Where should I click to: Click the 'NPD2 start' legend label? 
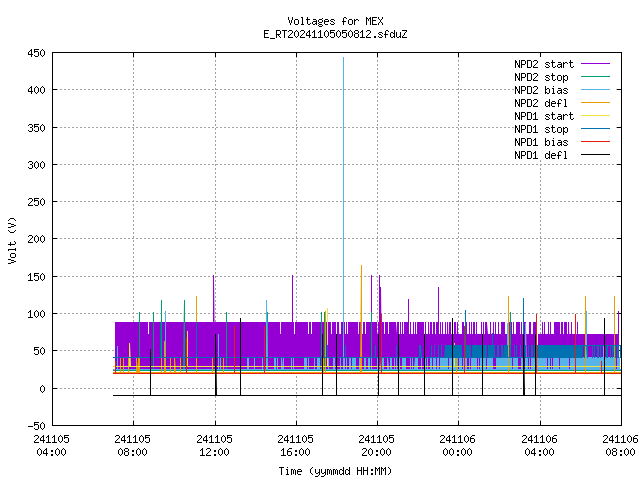[544, 64]
